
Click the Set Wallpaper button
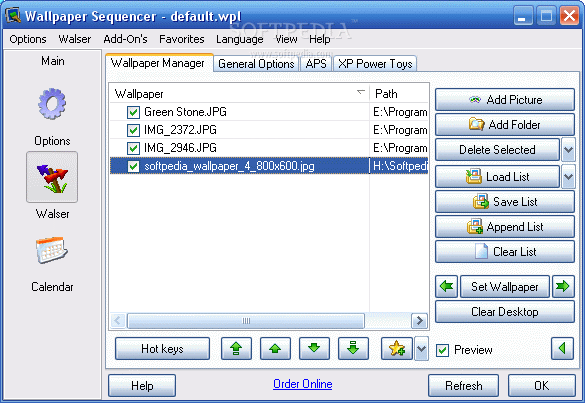tap(505, 287)
